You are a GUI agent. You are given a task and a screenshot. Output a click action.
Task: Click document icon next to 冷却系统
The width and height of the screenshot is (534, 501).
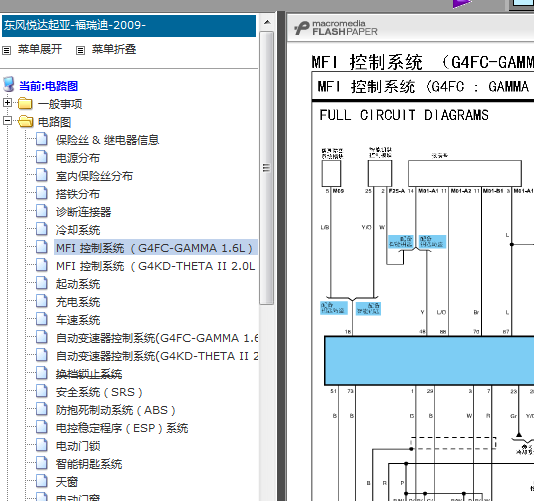tap(42, 229)
